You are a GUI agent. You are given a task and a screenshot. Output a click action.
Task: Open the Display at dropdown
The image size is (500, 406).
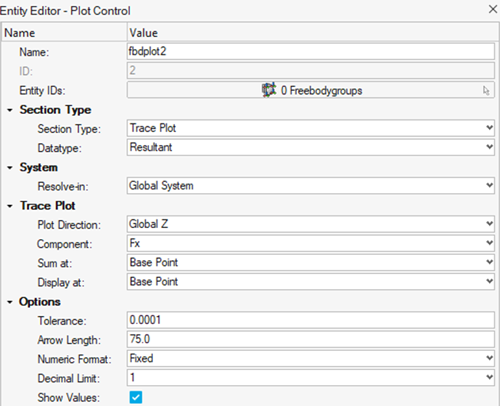tap(310, 282)
